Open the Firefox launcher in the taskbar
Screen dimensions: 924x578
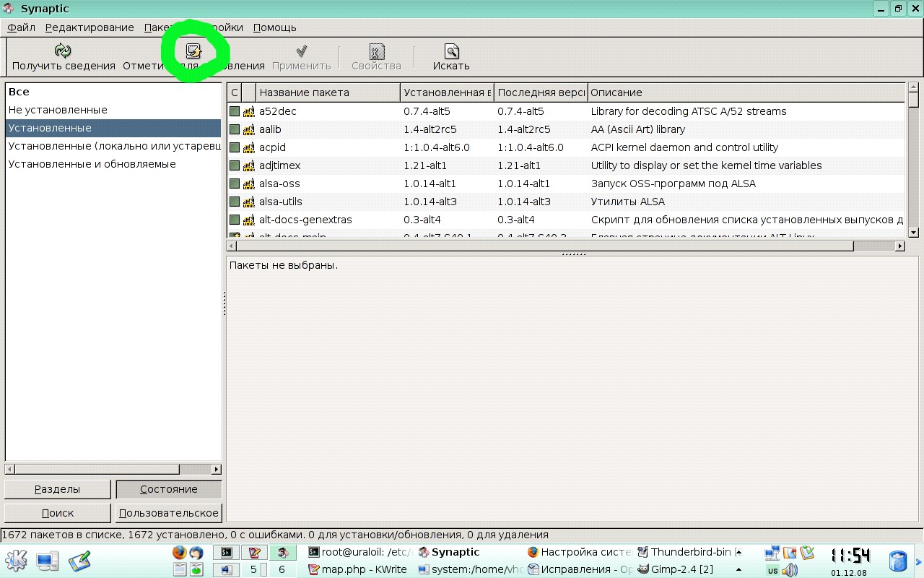click(x=180, y=553)
